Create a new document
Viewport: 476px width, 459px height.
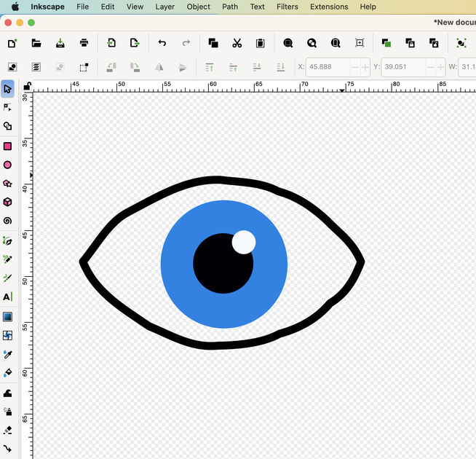click(x=12, y=43)
